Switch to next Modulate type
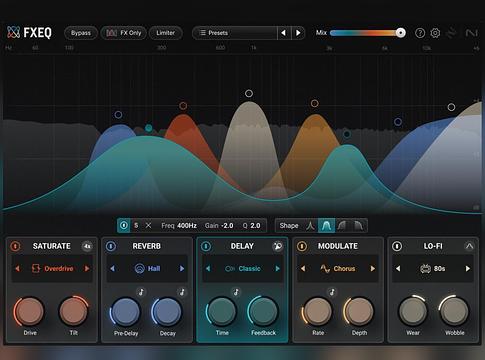 [x=373, y=269]
